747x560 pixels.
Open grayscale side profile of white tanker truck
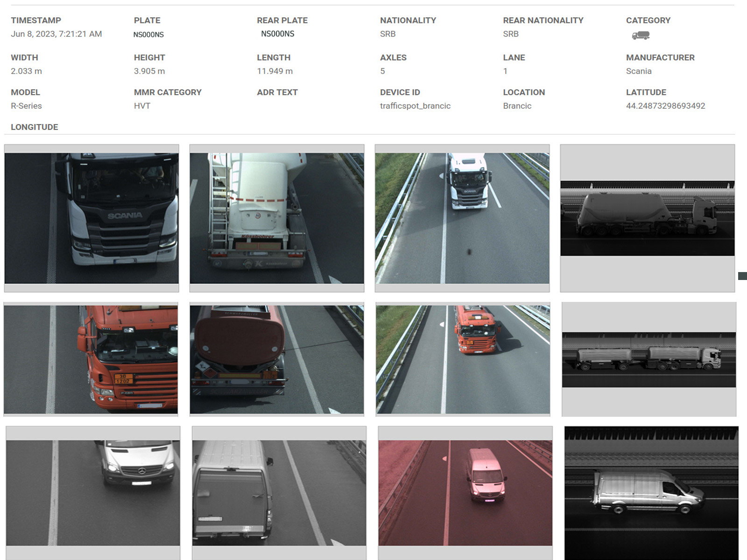(648, 218)
